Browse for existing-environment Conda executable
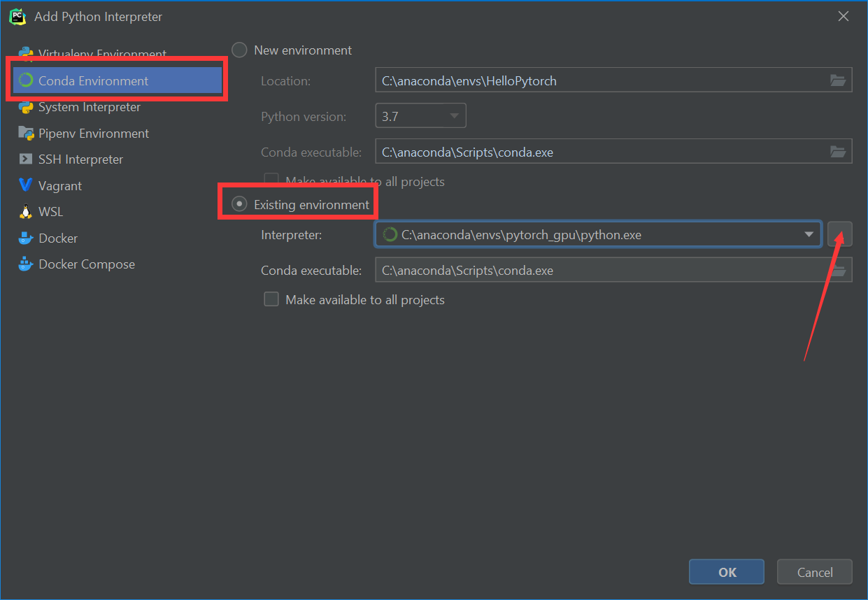The width and height of the screenshot is (868, 600). [838, 270]
